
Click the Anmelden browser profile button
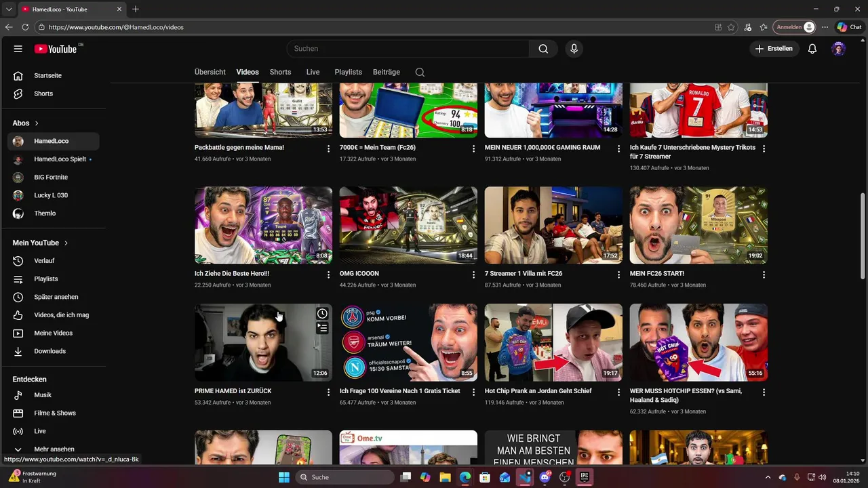coord(794,27)
